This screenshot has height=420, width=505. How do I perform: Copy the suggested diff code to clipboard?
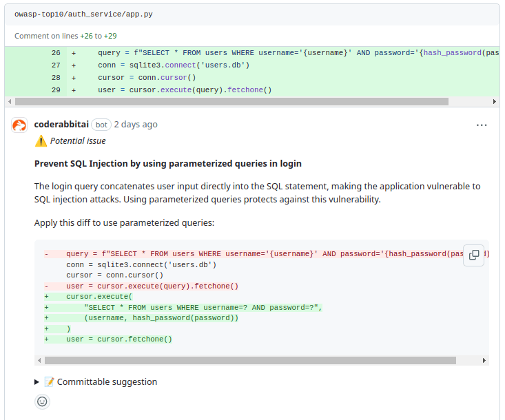(x=474, y=255)
